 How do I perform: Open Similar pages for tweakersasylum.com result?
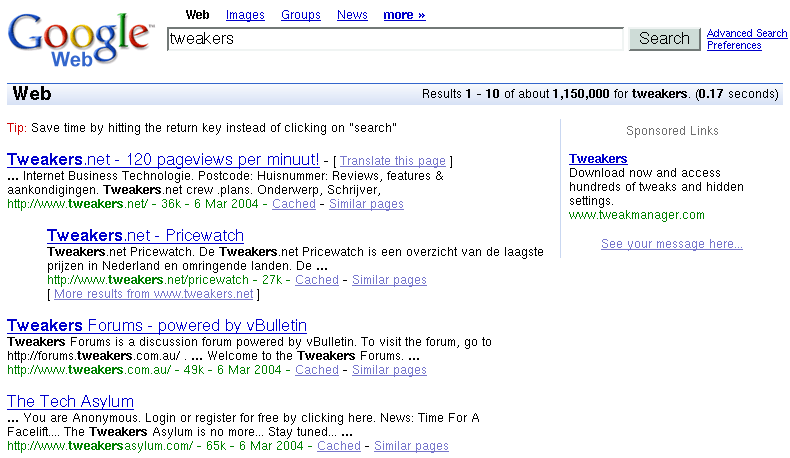pyautogui.click(x=411, y=446)
